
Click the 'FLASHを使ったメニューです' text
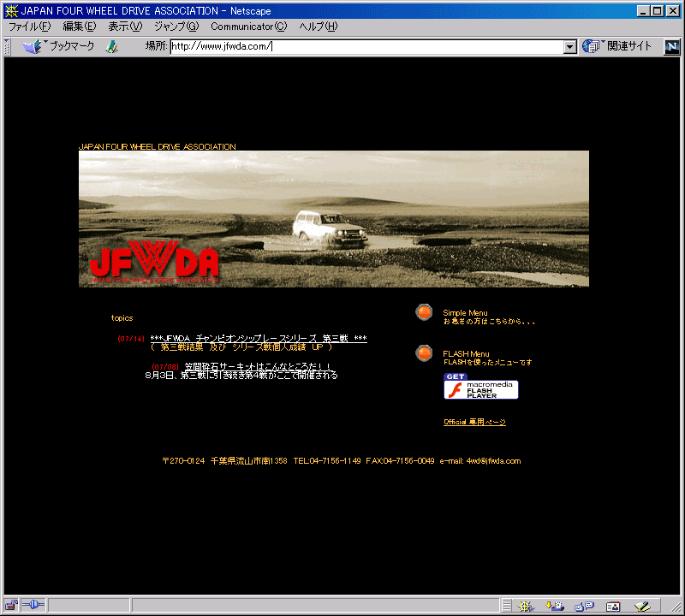tap(487, 363)
